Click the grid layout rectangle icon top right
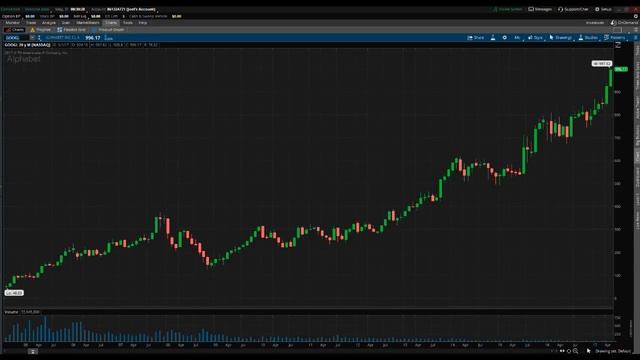The image size is (640, 360). (618, 30)
